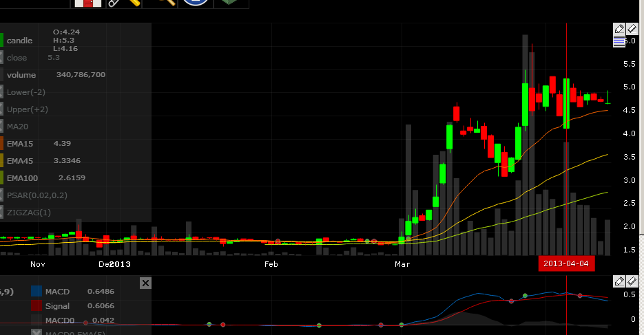Click the EMA45 value 3.3346

pos(67,161)
